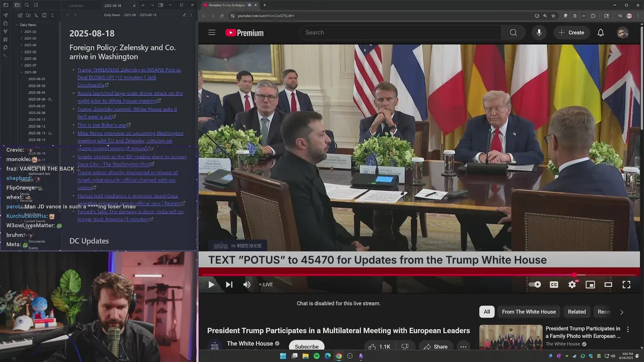Click the YouTube search input field
Image resolution: width=644 pixels, height=362 pixels.
400,32
